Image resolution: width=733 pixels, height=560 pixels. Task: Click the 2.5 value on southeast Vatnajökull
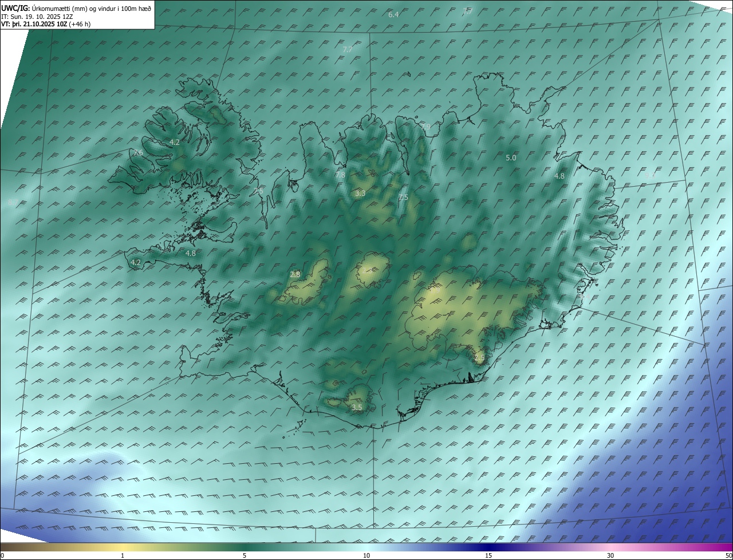[x=479, y=358]
